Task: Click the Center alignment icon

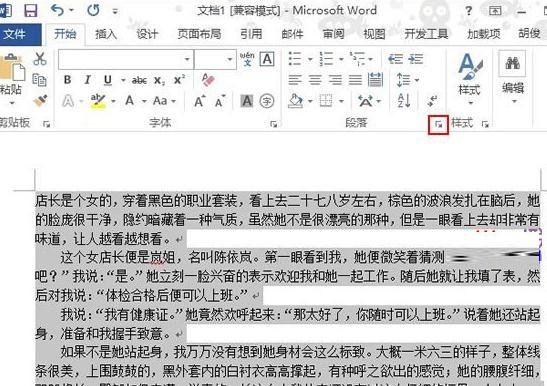Action: 315,80
